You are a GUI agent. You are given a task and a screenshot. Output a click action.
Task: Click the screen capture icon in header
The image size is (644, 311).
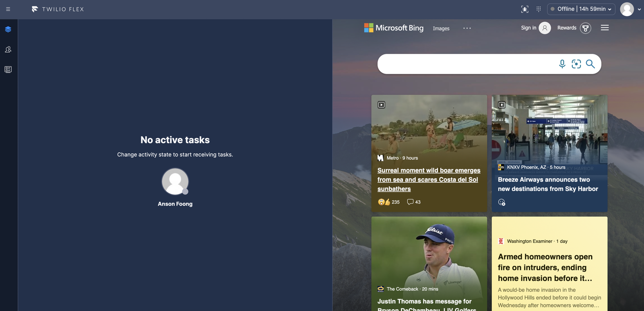pyautogui.click(x=524, y=9)
